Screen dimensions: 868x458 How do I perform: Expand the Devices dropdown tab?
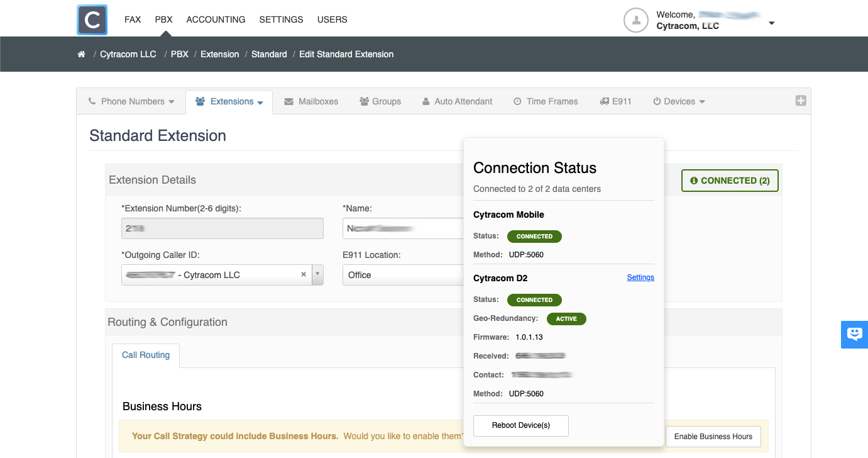pos(679,101)
